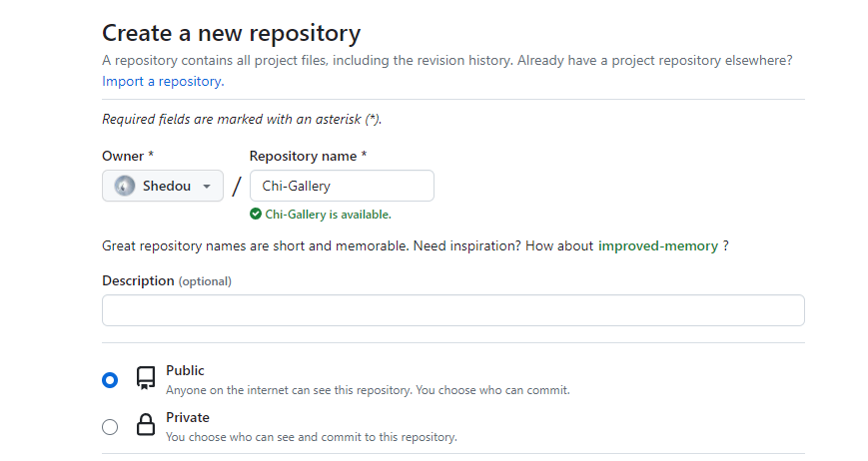Viewport: 868px width, 461px height.
Task: Click the "Description (optional)" label
Action: [166, 280]
